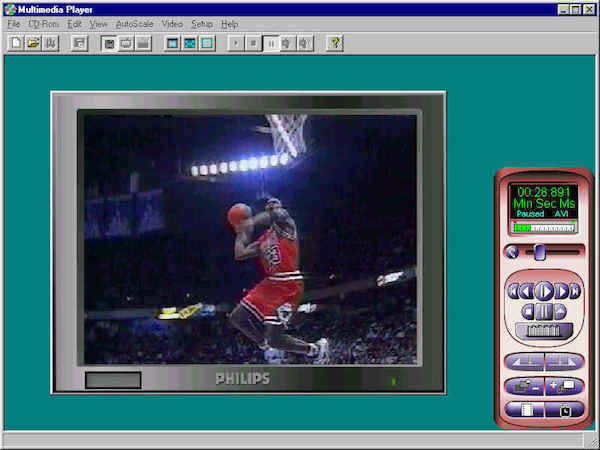Open the File menu
600x450 pixels.
(13, 23)
